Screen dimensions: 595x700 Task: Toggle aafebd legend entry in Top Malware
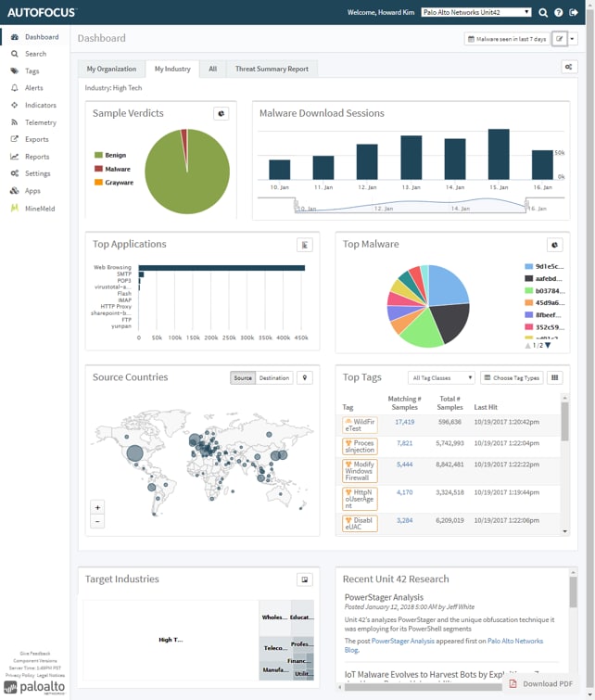(x=543, y=278)
